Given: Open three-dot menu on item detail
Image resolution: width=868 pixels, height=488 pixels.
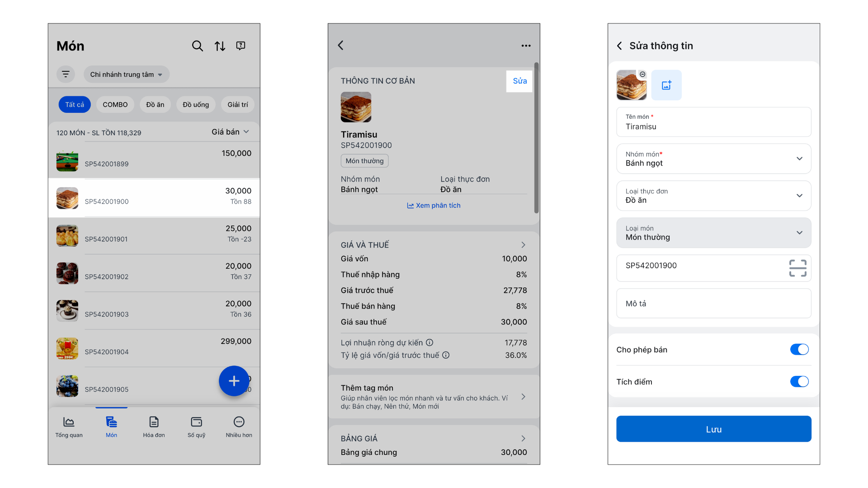Looking at the screenshot, I should (x=526, y=46).
